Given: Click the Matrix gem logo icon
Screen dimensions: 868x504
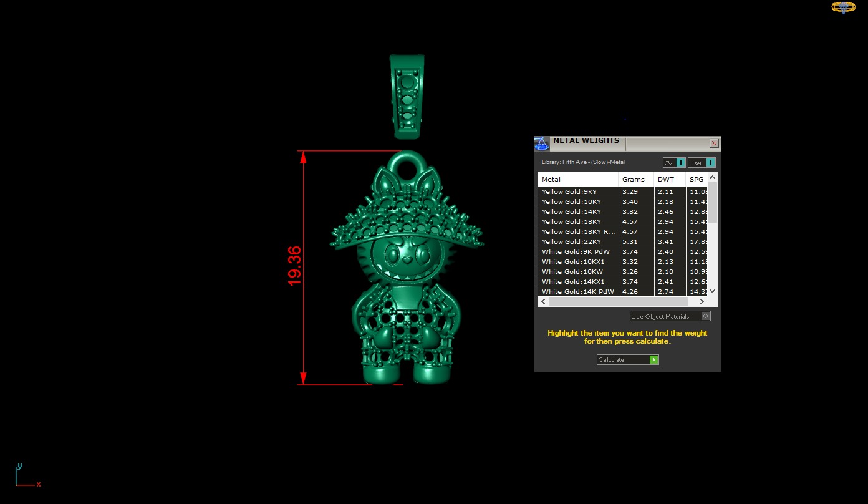Looking at the screenshot, I should [x=844, y=7].
